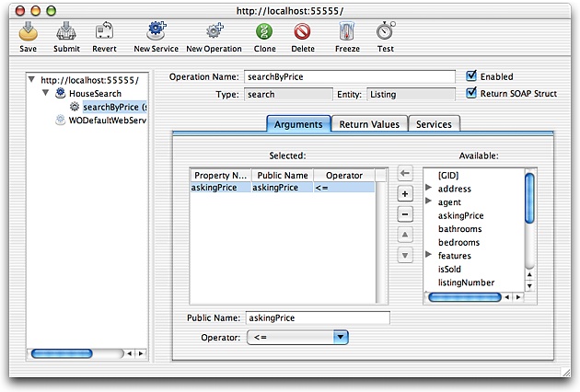
Task: Select listingNumber in Available list
Action: pyautogui.click(x=466, y=282)
